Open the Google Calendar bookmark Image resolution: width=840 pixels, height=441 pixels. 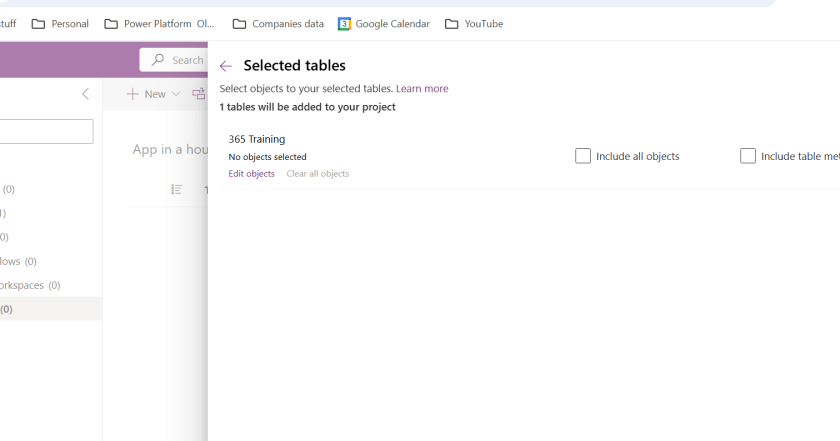(x=384, y=24)
